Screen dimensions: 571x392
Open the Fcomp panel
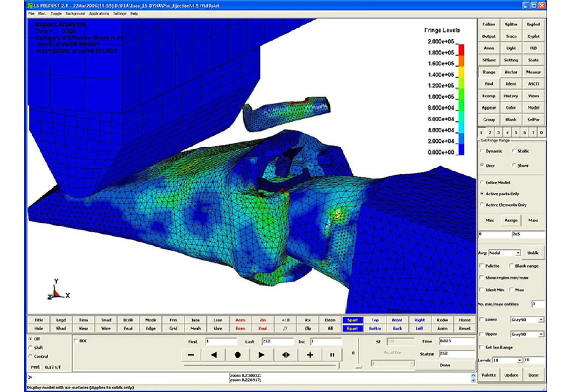pos(489,96)
